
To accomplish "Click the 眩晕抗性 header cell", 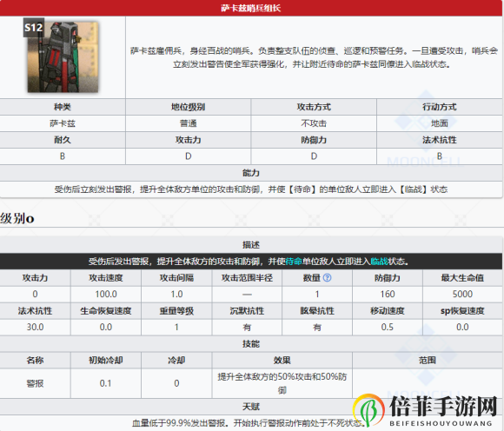I will (x=317, y=311).
